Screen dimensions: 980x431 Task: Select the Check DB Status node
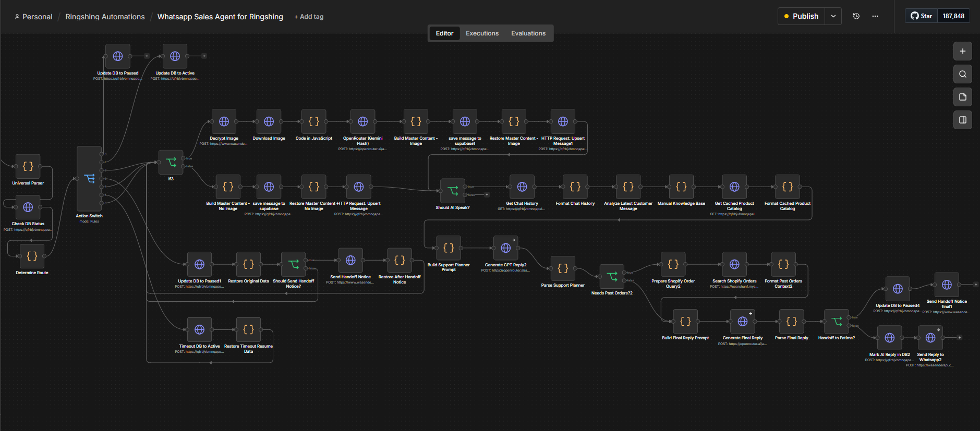click(x=28, y=207)
